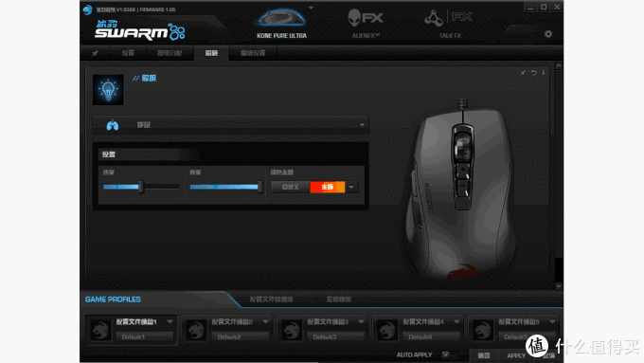Click the Default1 profile name field
Viewport: 644px width, 363px height.
(x=144, y=337)
